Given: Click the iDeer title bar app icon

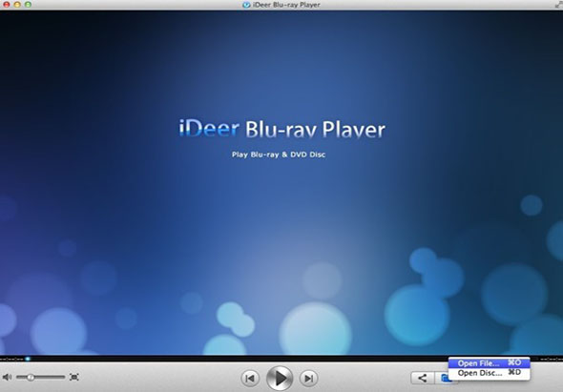Looking at the screenshot, I should 246,5.
